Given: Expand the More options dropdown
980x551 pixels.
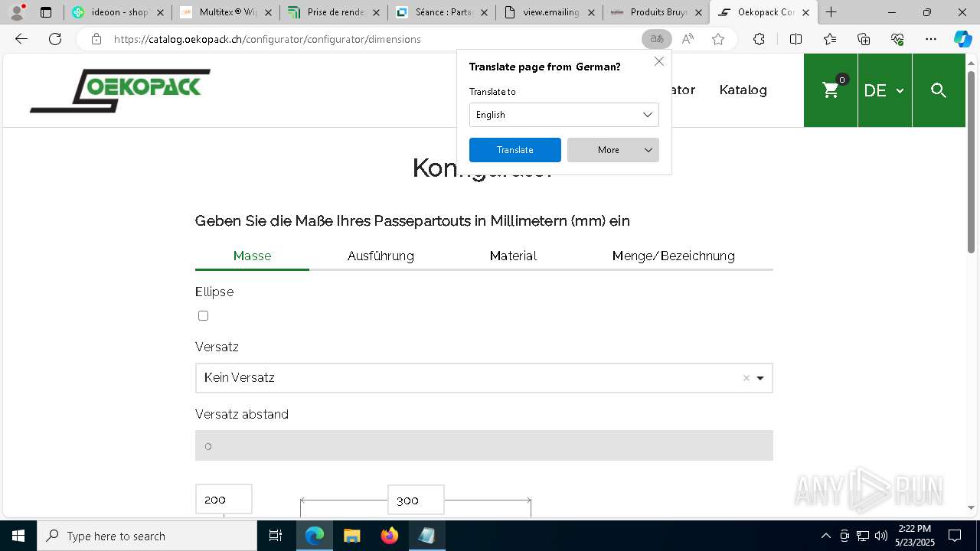Looking at the screenshot, I should (613, 150).
